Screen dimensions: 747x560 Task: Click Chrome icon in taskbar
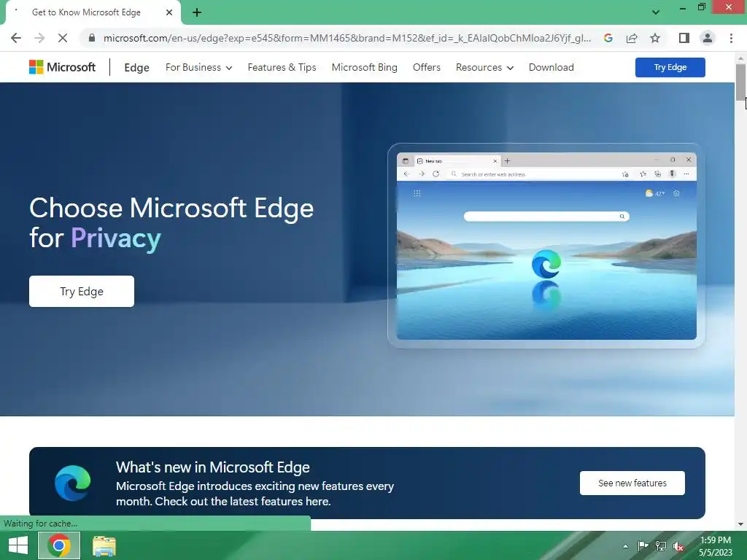59,545
